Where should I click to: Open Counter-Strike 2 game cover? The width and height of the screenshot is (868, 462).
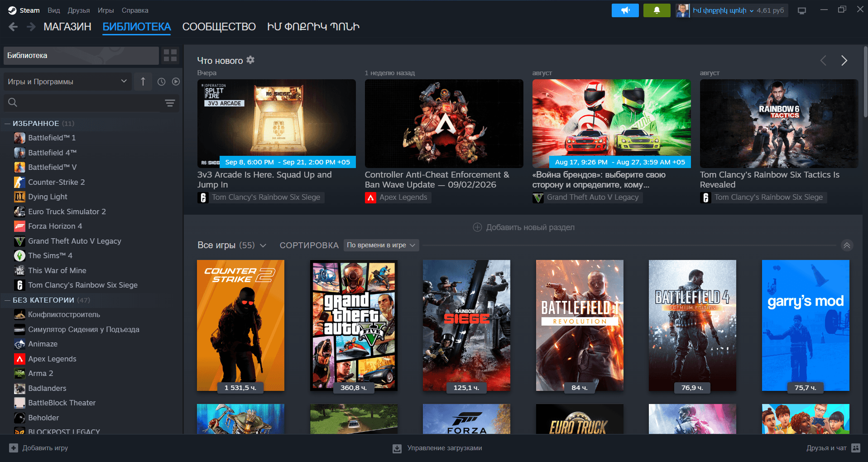(240, 325)
